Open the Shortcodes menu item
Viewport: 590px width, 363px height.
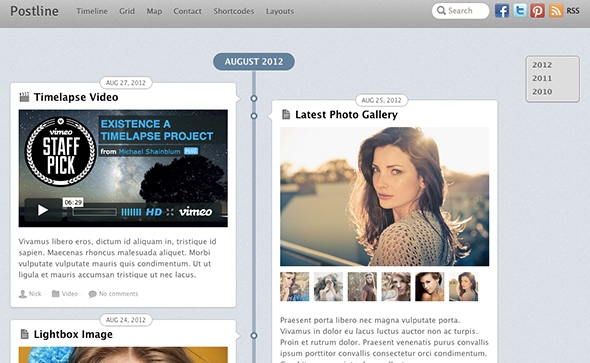(234, 11)
